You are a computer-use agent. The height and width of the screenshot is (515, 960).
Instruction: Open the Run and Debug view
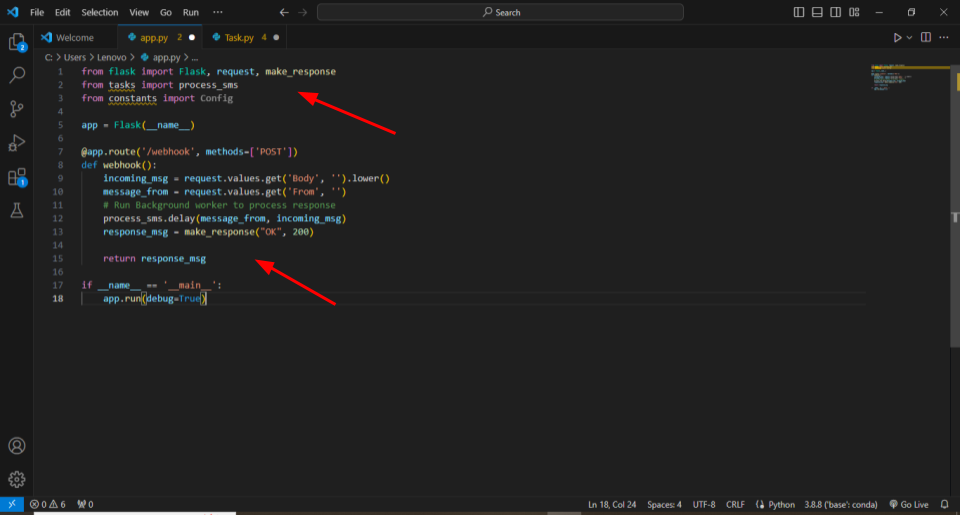(17, 143)
